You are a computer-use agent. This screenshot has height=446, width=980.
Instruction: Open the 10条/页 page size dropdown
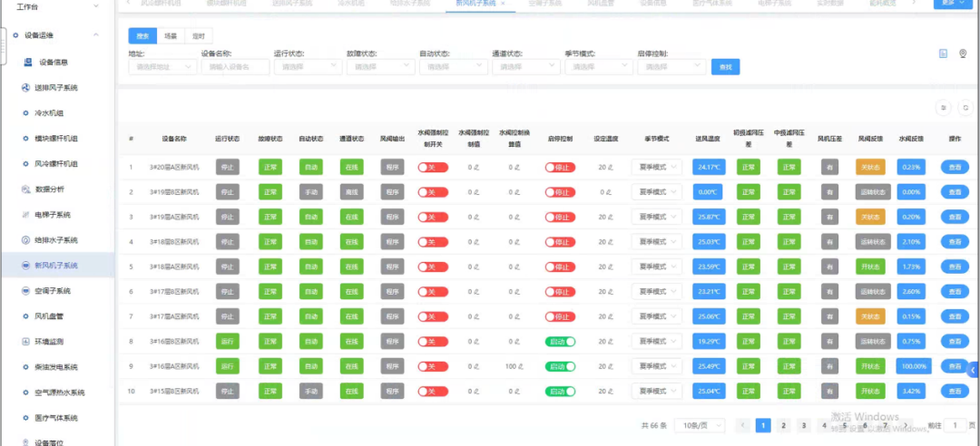700,425
